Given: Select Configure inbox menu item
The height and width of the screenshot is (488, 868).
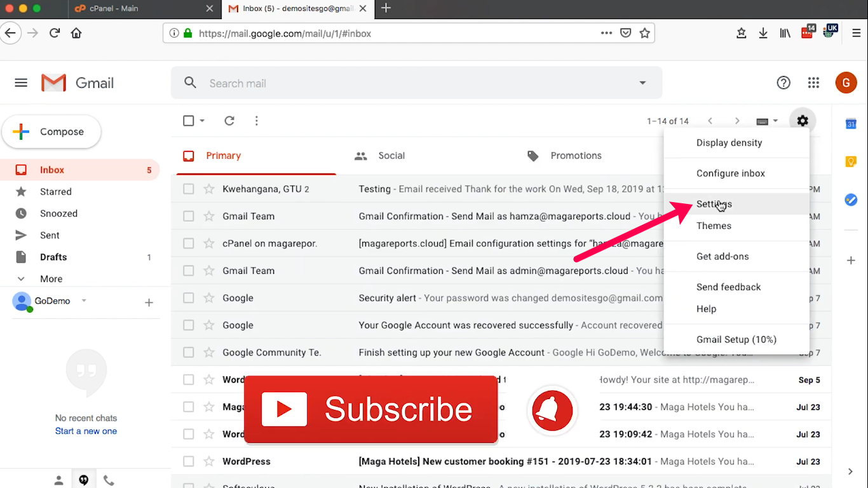Looking at the screenshot, I should pyautogui.click(x=736, y=173).
